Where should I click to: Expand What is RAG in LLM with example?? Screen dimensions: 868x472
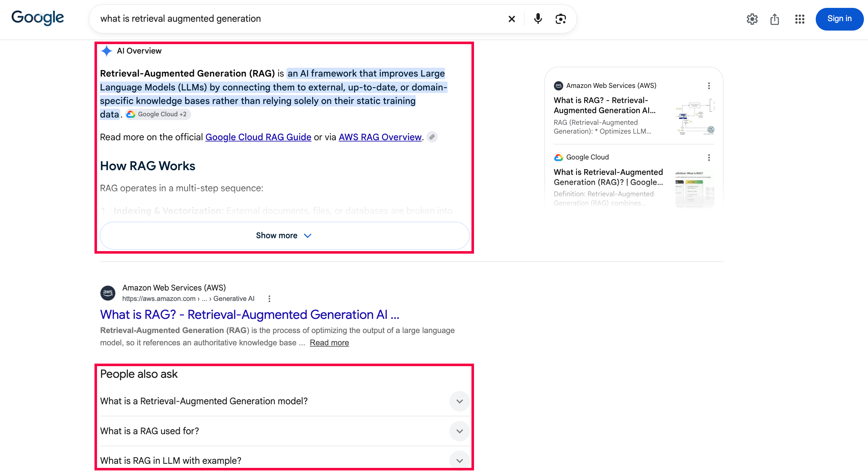point(284,461)
